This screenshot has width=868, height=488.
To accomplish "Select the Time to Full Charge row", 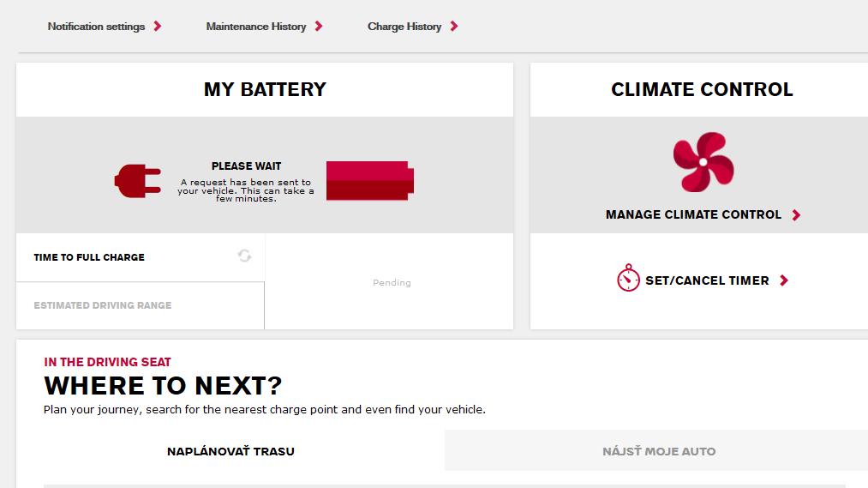I will pos(140,257).
